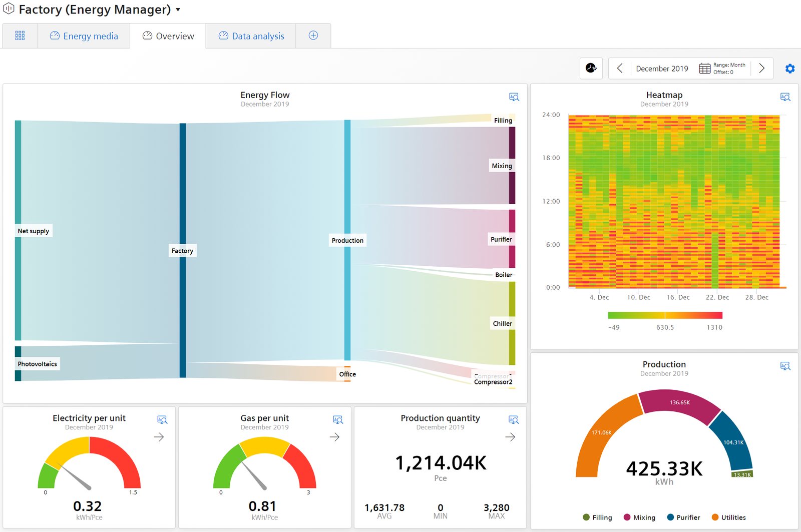
Task: Click the Factory logo icon beside the title
Action: click(x=9, y=9)
